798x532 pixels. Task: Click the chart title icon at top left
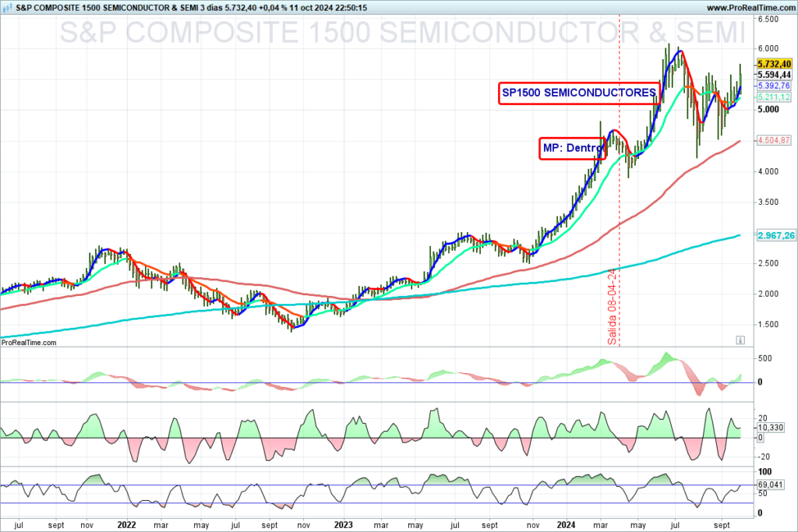pos(9,8)
